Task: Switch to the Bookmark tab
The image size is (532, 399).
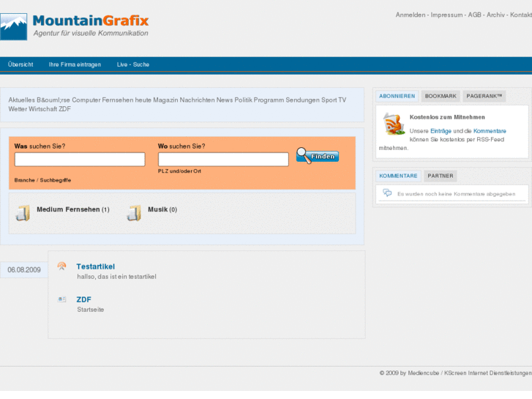Action: pos(441,96)
